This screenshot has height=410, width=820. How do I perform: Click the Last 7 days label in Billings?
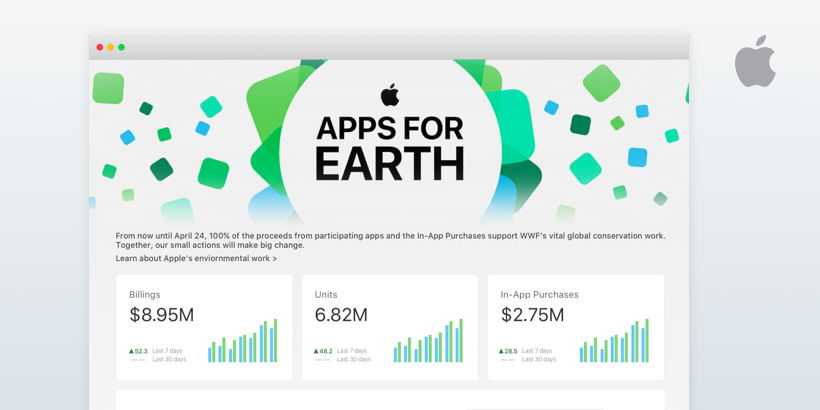[x=167, y=351]
